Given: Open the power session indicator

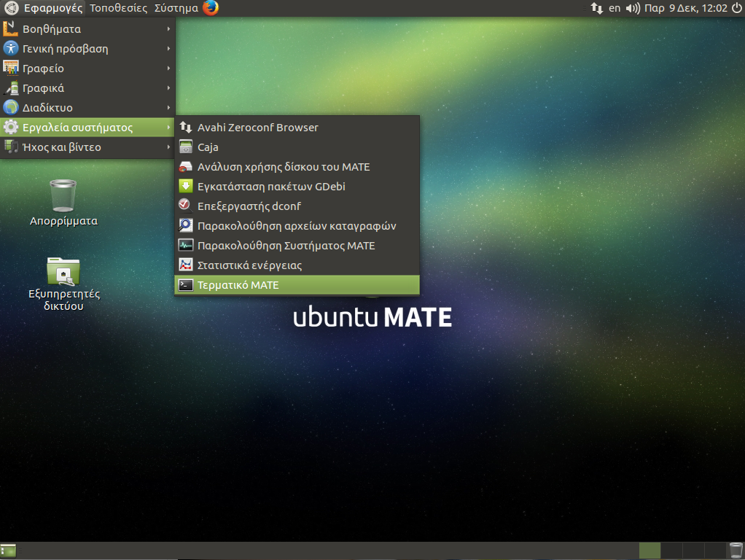Looking at the screenshot, I should 737,8.
